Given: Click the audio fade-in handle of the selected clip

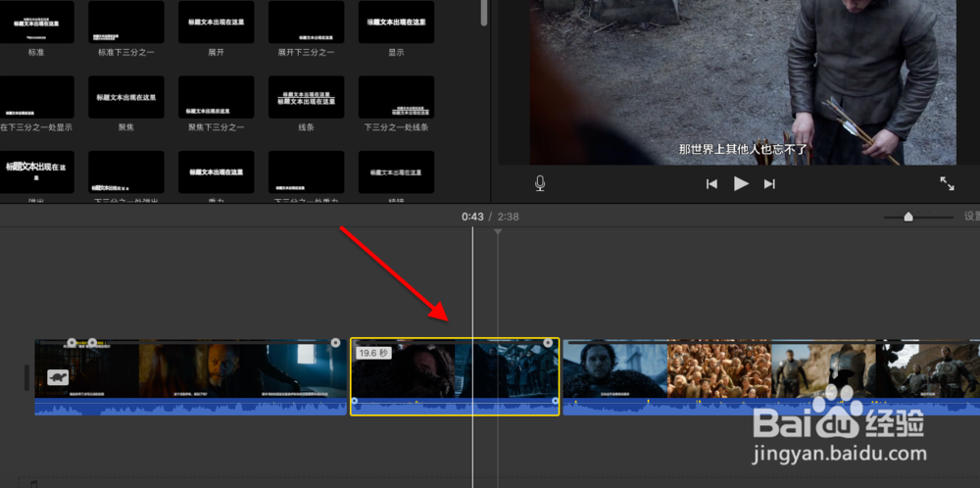Looking at the screenshot, I should click(x=355, y=401).
